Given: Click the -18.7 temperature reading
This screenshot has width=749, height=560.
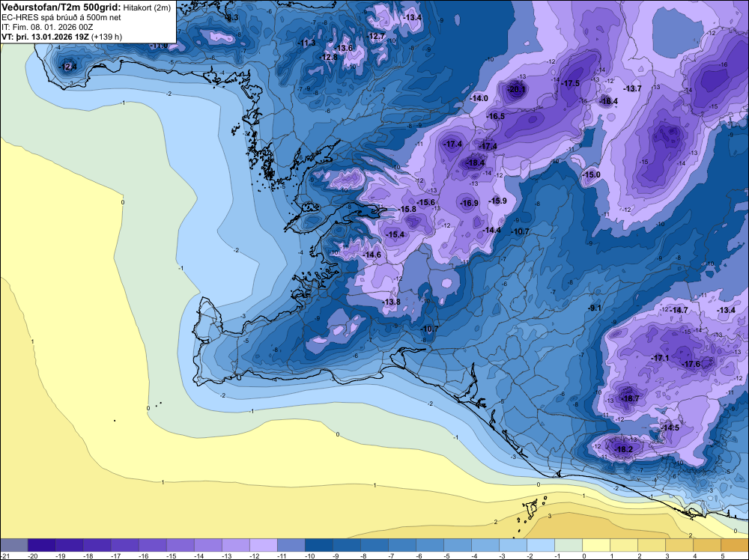Looking at the screenshot, I should pos(630,398).
